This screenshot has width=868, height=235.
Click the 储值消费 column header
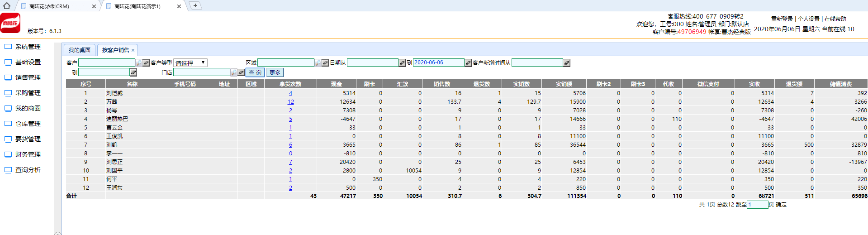pyautogui.click(x=841, y=84)
